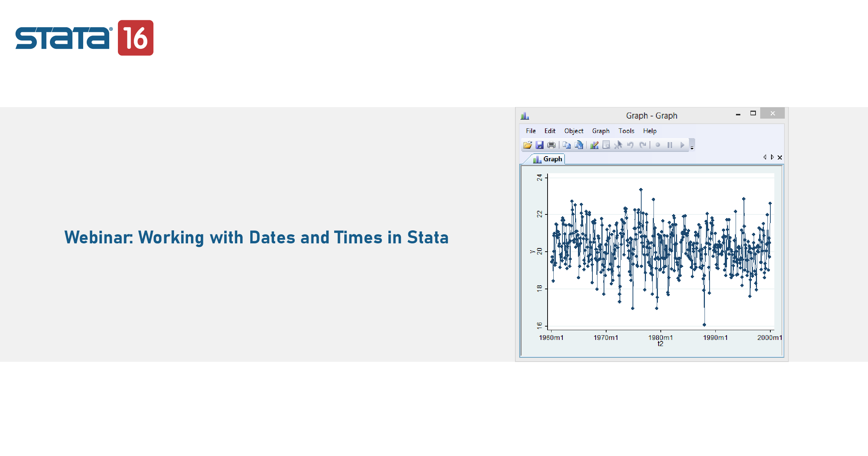868x456 pixels.
Task: Click the y-axis label 18
Action: [540, 289]
